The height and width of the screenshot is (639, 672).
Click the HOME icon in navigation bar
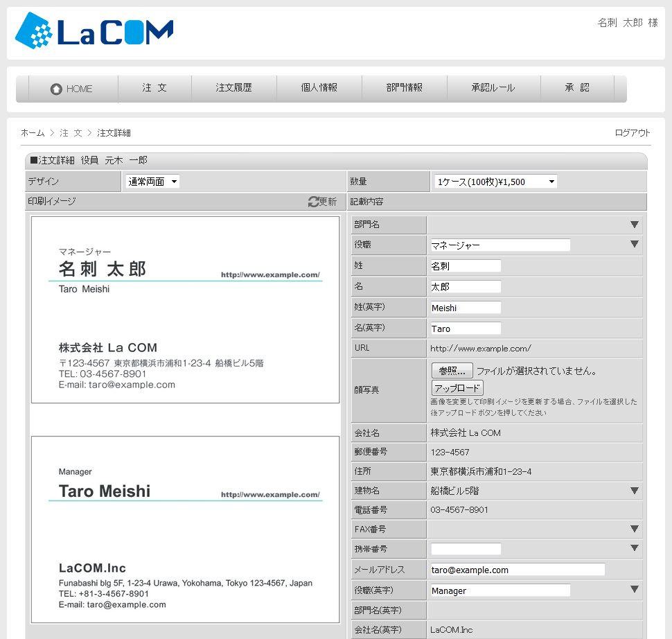point(56,89)
